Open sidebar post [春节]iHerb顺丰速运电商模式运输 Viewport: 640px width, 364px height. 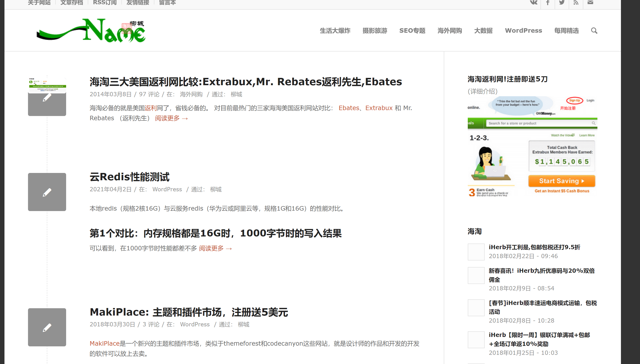(543, 307)
